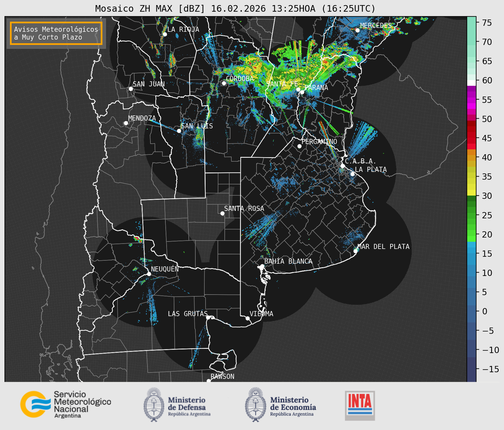Viewport: 504px width, 430px height.
Task: Click the yellow 30 dBZ swatch on scale
Action: click(x=471, y=193)
